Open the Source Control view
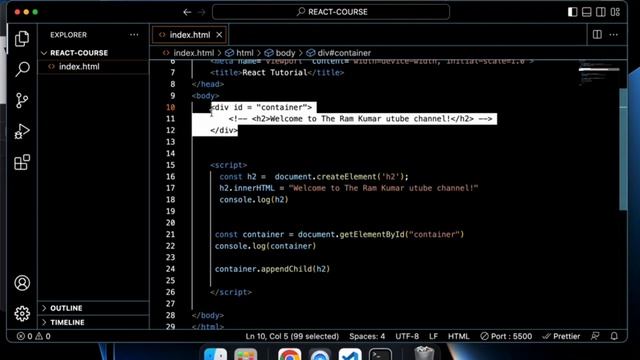 (22, 100)
